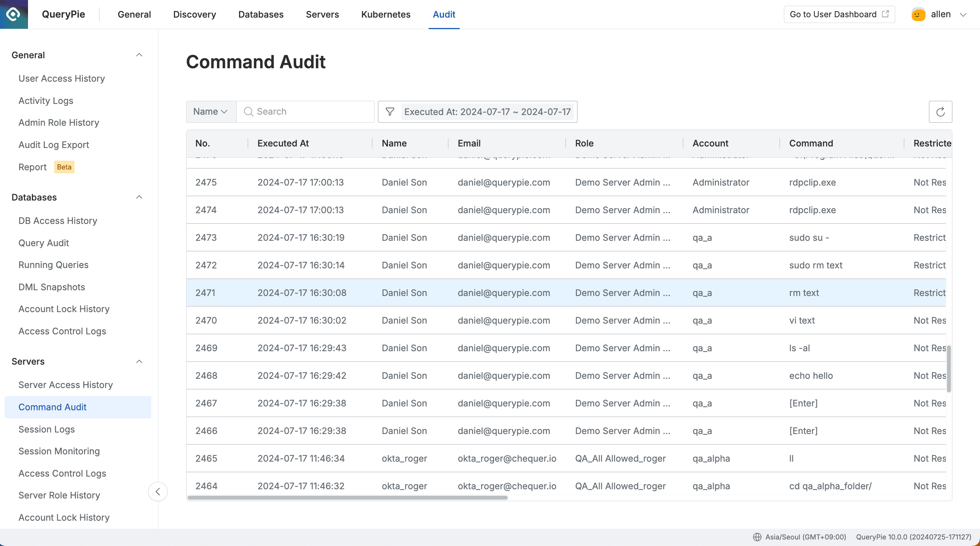
Task: Click the user avatar next to allen
Action: [x=918, y=14]
